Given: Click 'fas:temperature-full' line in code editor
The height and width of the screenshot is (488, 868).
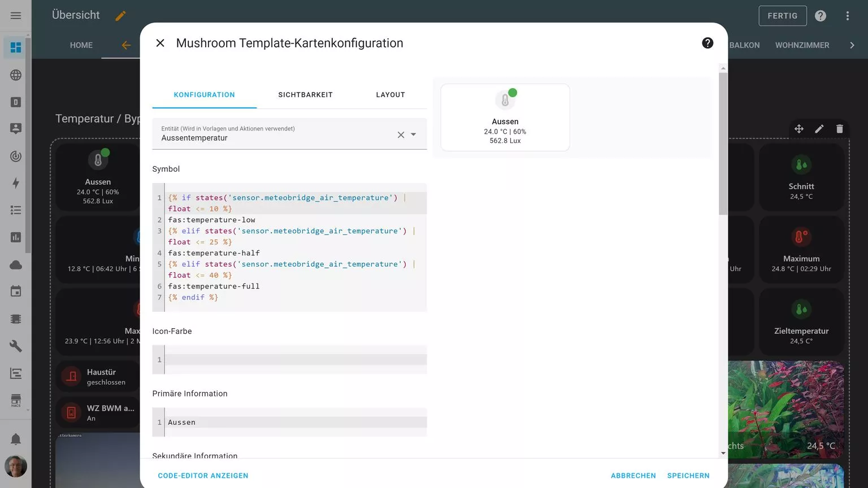Looking at the screenshot, I should tap(214, 286).
